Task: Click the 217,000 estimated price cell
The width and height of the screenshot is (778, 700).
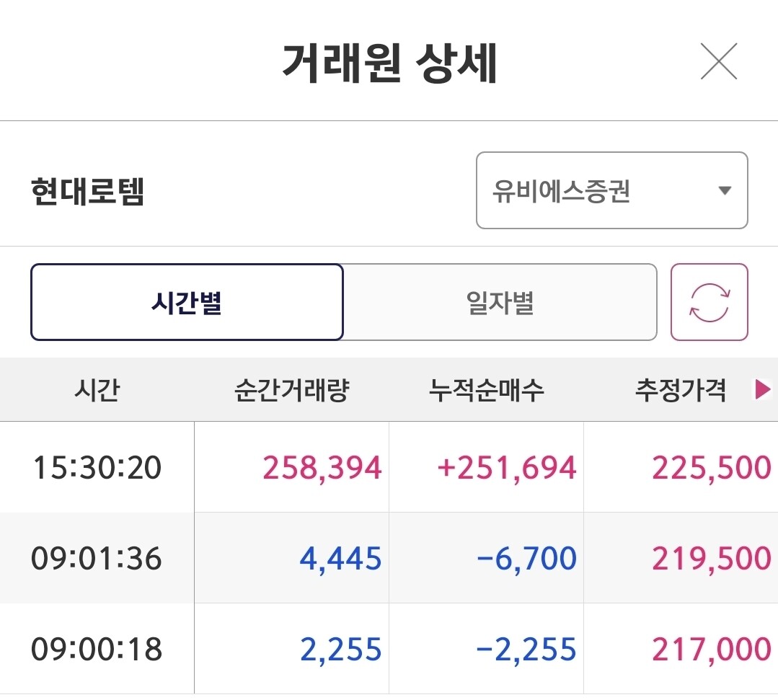Action: click(711, 650)
